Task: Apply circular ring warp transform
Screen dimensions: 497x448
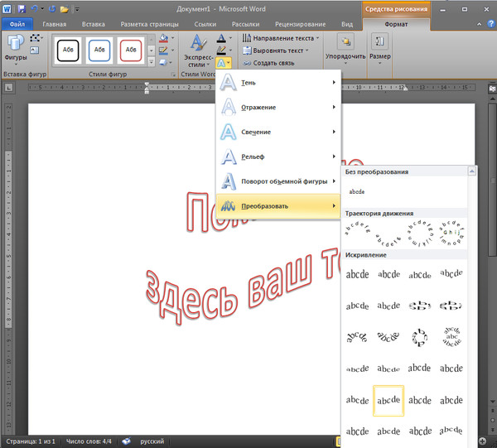Action: point(420,337)
